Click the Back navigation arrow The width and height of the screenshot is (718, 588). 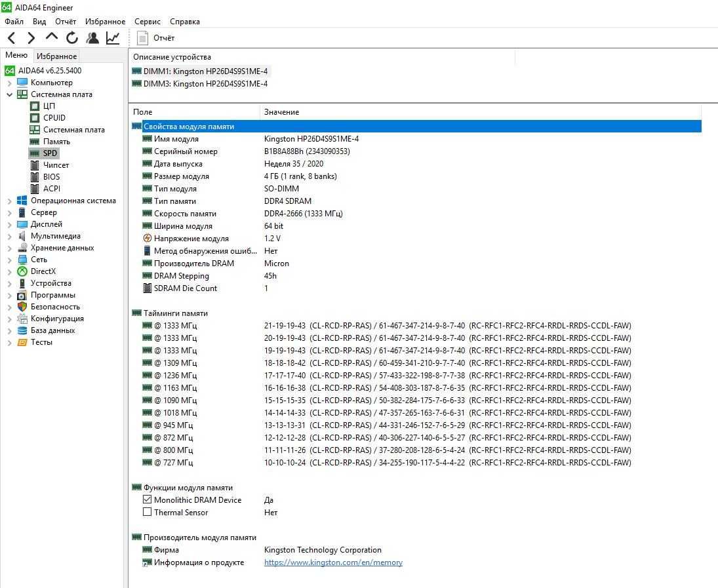(x=12, y=38)
